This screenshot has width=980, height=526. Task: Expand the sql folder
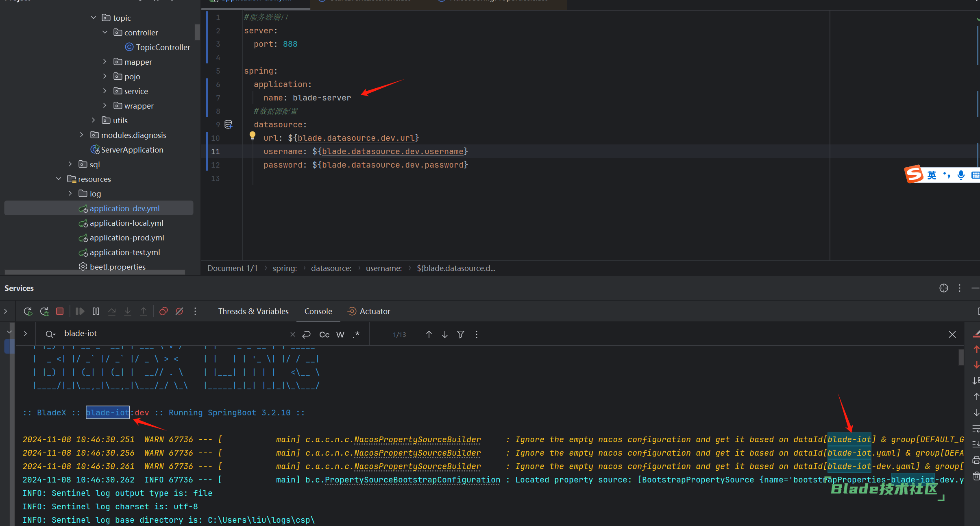point(70,164)
